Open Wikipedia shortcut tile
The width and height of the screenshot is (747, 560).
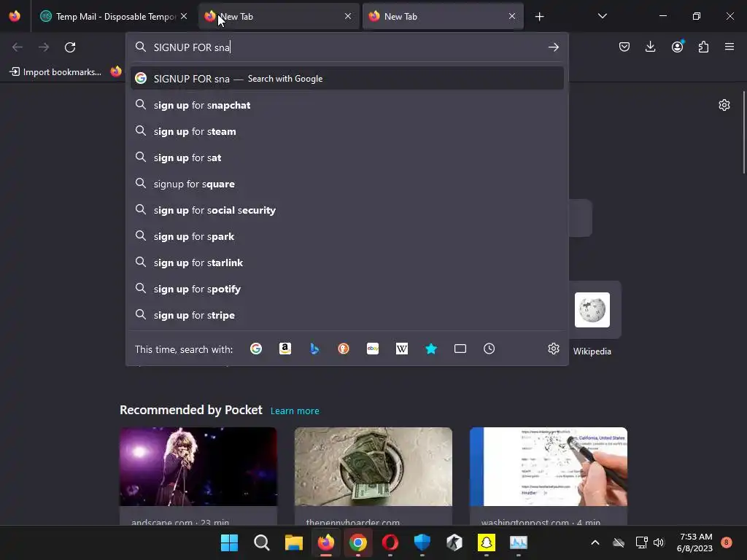592,310
